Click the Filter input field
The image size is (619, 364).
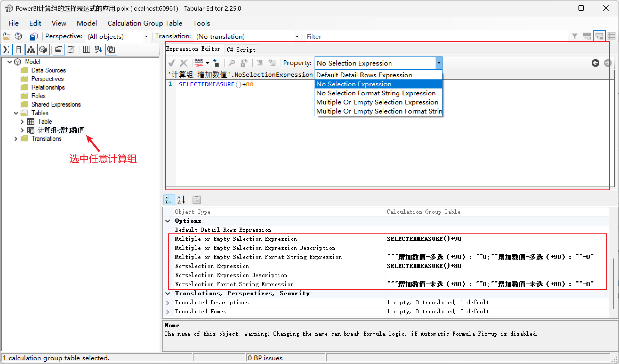click(x=436, y=37)
